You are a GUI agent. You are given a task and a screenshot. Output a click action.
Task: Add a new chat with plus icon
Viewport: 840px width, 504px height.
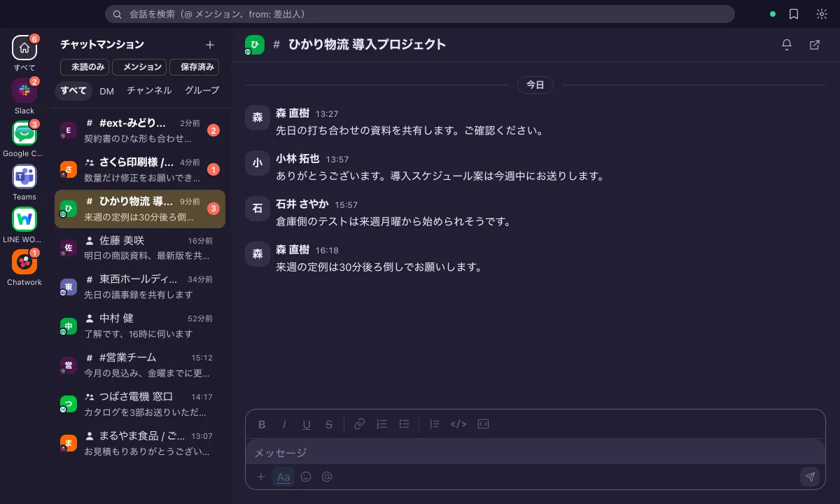(x=210, y=45)
